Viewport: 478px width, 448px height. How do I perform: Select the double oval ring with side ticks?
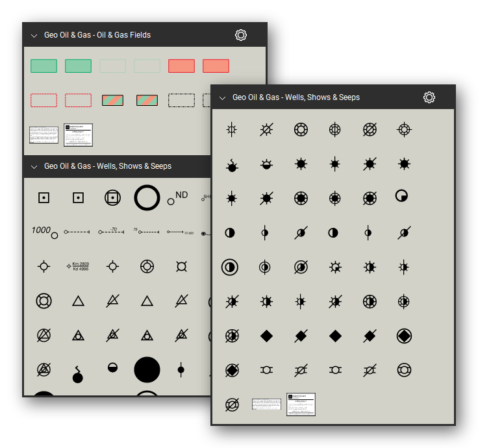[404, 370]
